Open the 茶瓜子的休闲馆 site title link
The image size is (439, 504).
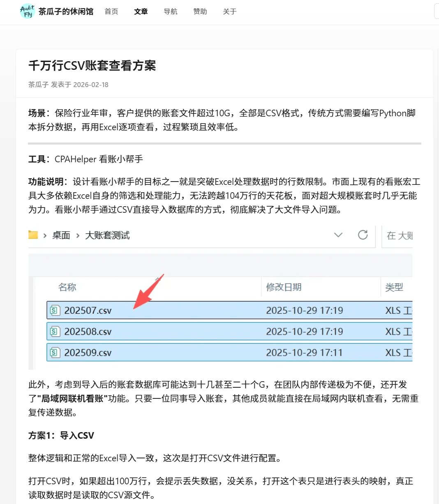(x=66, y=12)
